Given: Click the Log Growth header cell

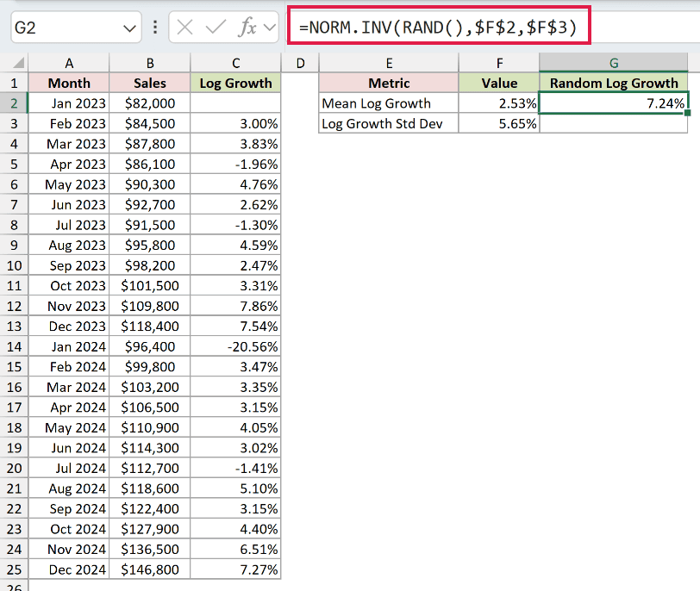Looking at the screenshot, I should click(x=235, y=83).
